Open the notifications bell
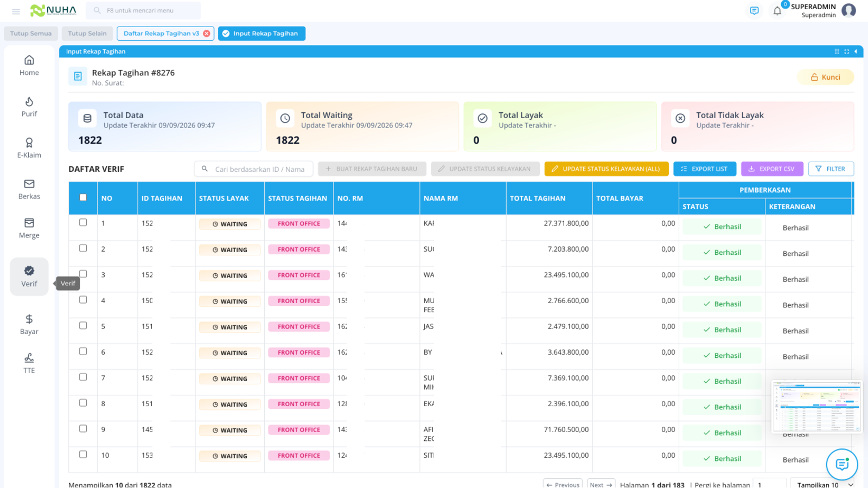Image resolution: width=868 pixels, height=488 pixels. (777, 10)
